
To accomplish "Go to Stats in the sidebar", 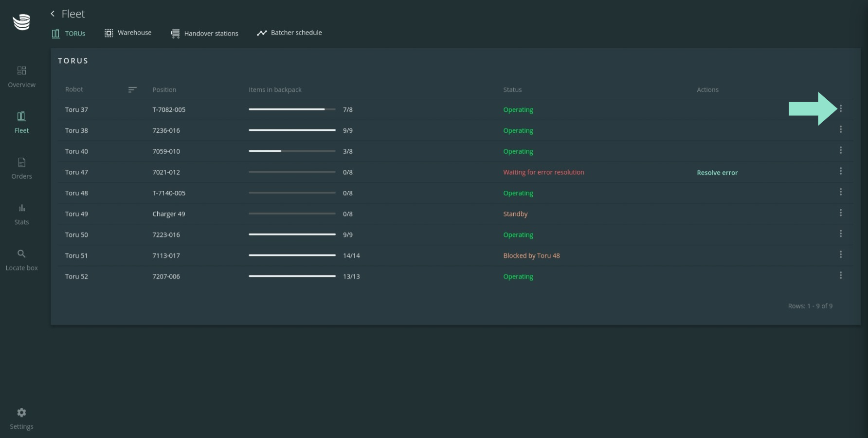I will 21,214.
